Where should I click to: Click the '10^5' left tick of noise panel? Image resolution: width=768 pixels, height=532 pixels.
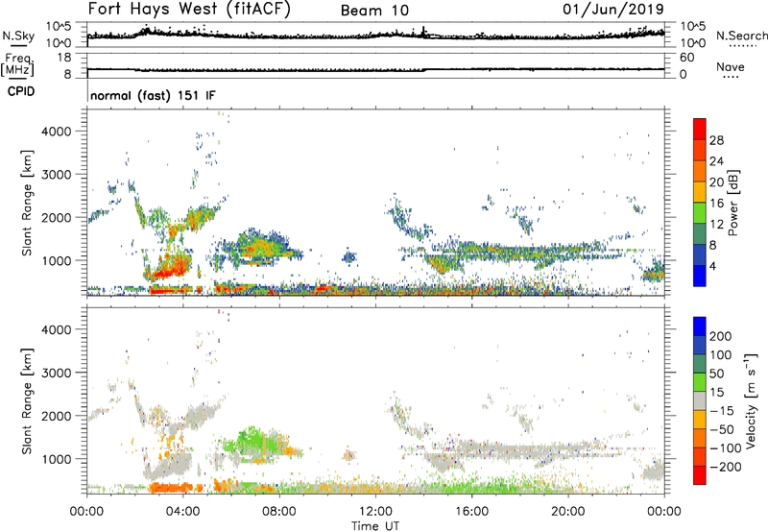[x=59, y=27]
